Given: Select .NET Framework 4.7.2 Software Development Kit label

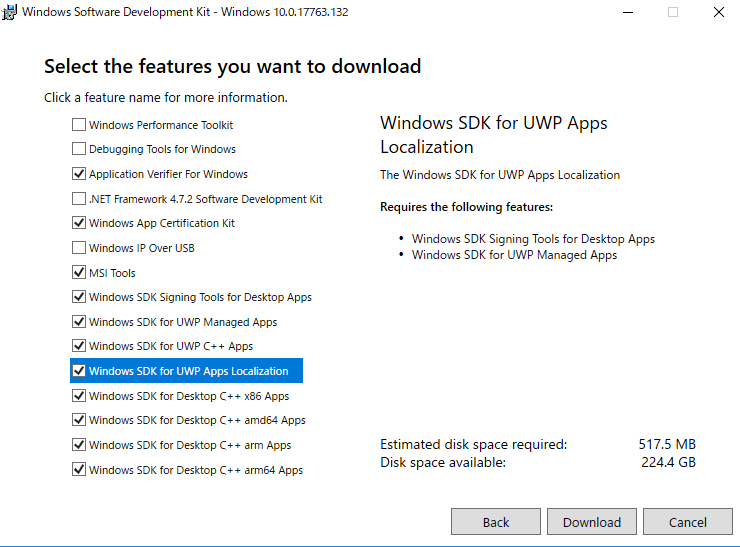Looking at the screenshot, I should (x=205, y=199).
